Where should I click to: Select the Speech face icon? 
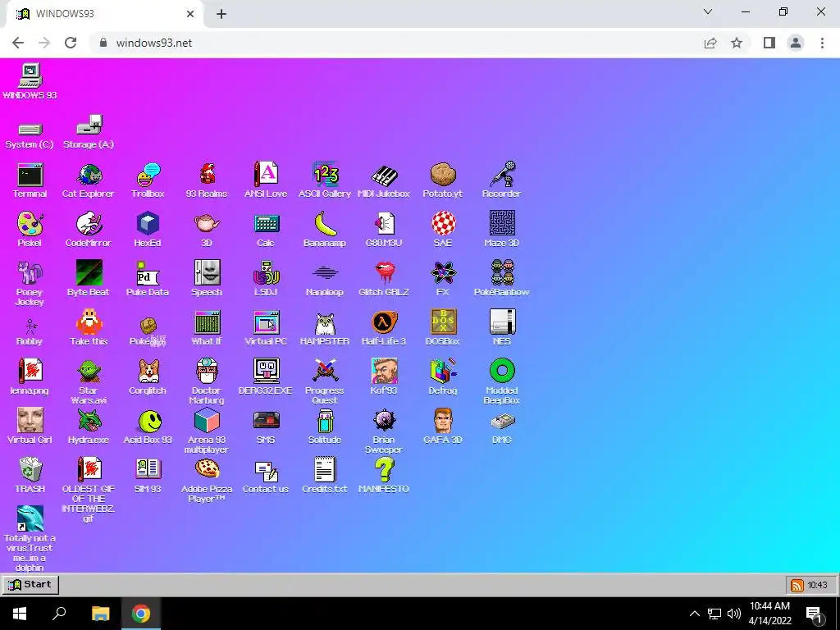[x=207, y=272]
